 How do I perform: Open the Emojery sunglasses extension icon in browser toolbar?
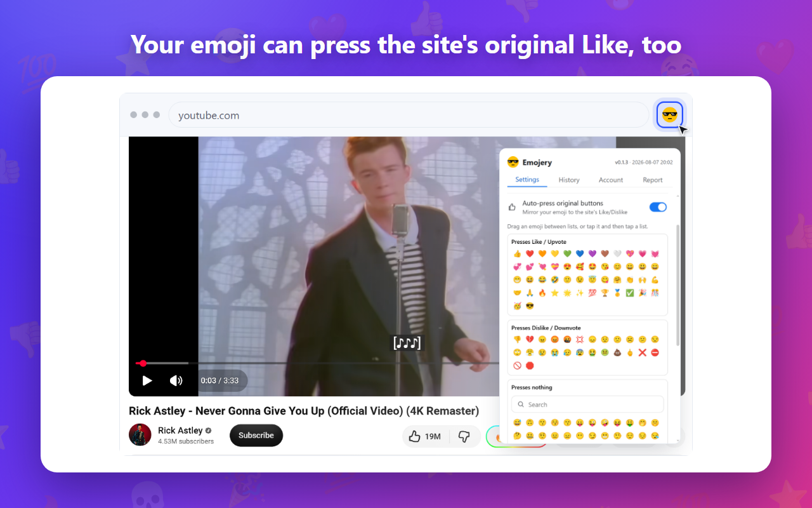tap(670, 115)
